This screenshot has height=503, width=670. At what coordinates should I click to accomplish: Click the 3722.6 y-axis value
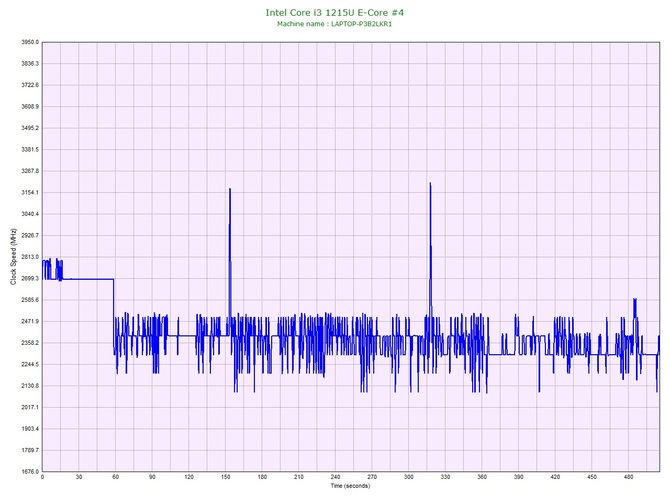(30, 85)
